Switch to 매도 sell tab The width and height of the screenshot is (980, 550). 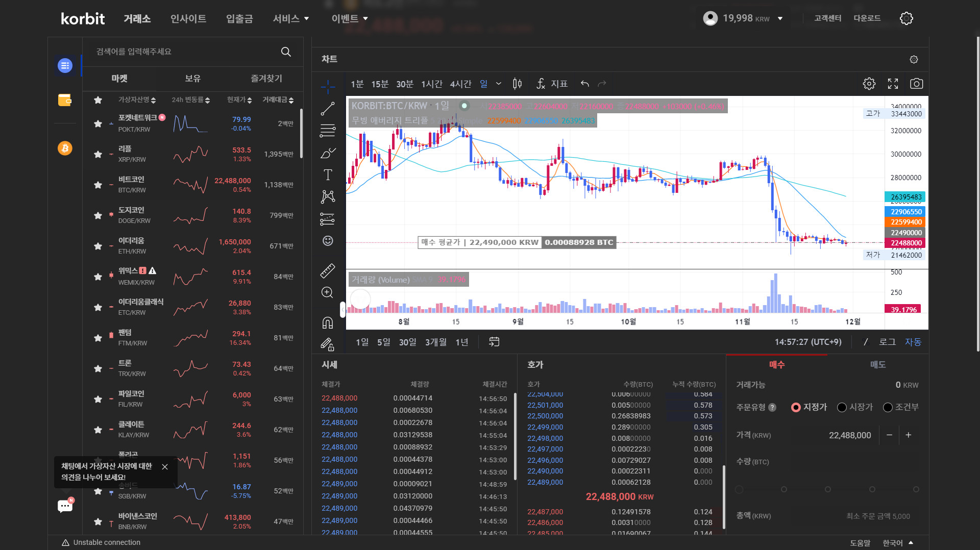[x=878, y=365]
